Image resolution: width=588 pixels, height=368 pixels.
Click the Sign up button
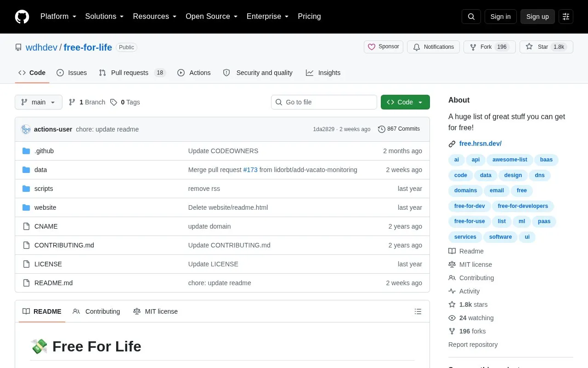pyautogui.click(x=537, y=17)
